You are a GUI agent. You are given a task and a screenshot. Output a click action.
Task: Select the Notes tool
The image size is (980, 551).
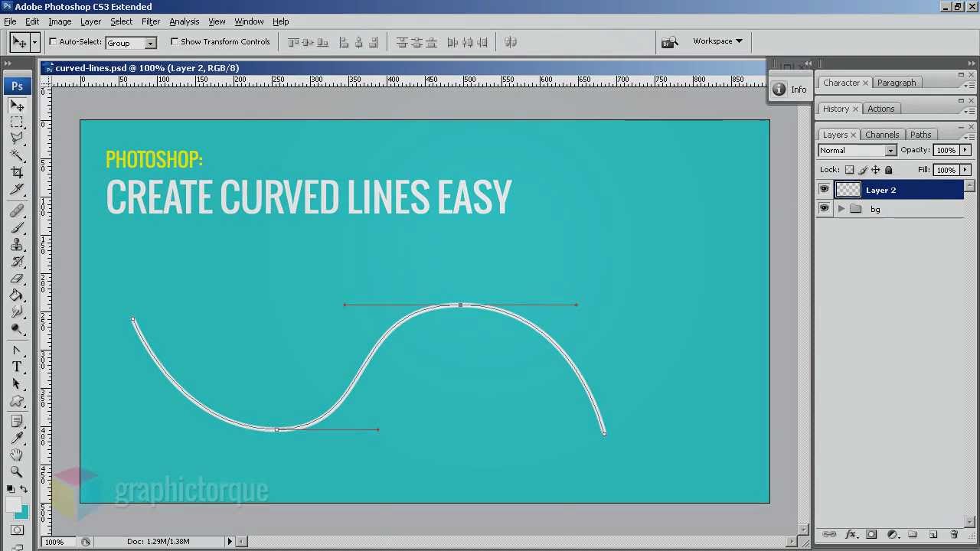[x=17, y=422]
